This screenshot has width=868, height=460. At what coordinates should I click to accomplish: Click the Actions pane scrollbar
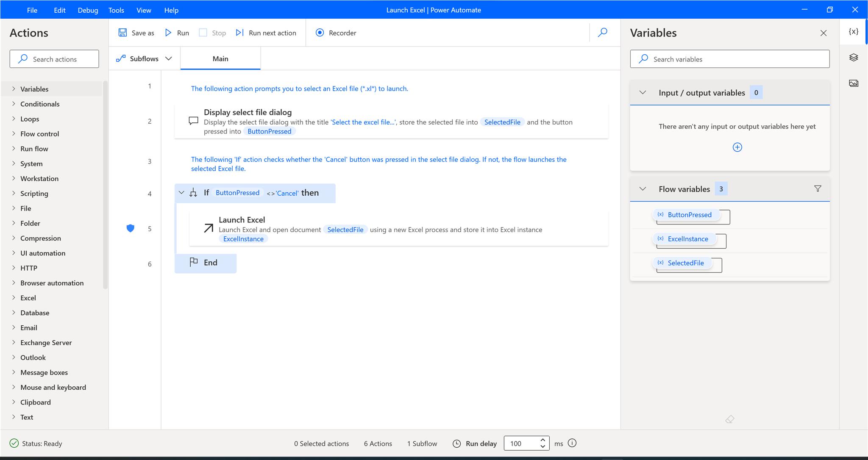tap(106, 185)
